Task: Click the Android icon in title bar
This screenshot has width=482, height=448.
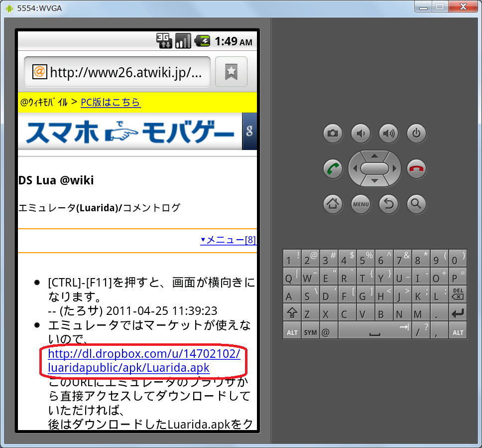Action: pyautogui.click(x=9, y=8)
